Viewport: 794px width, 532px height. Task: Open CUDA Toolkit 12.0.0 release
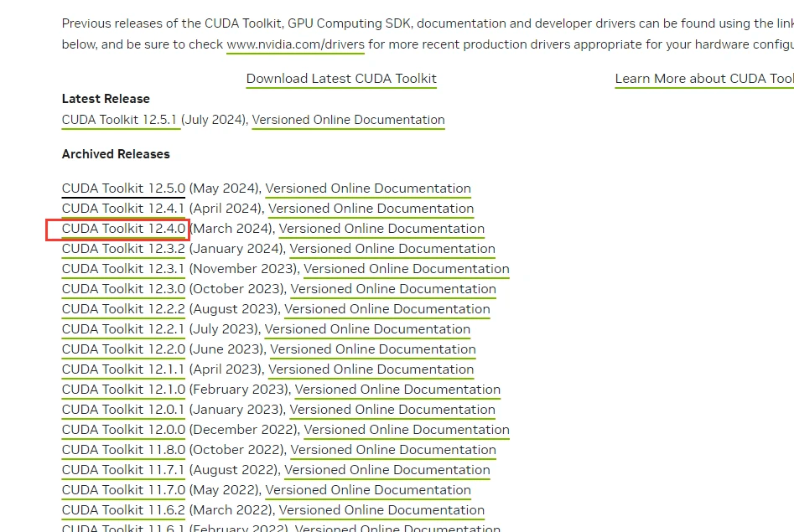point(123,430)
